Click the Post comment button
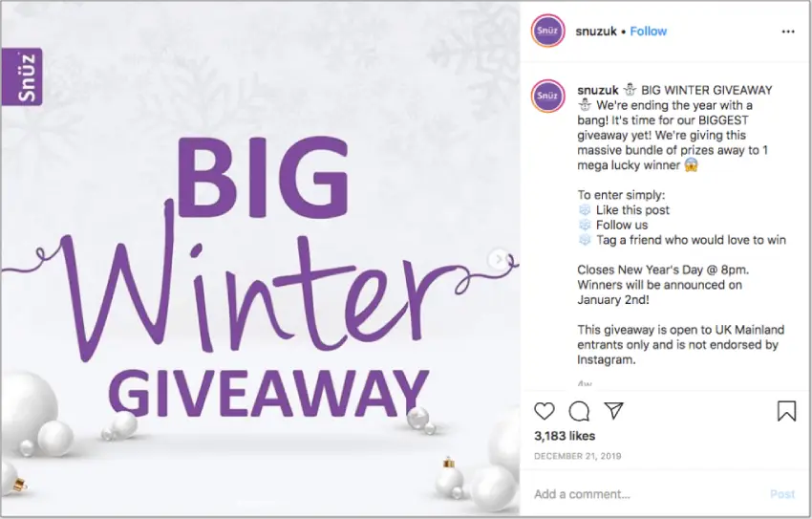 782,494
